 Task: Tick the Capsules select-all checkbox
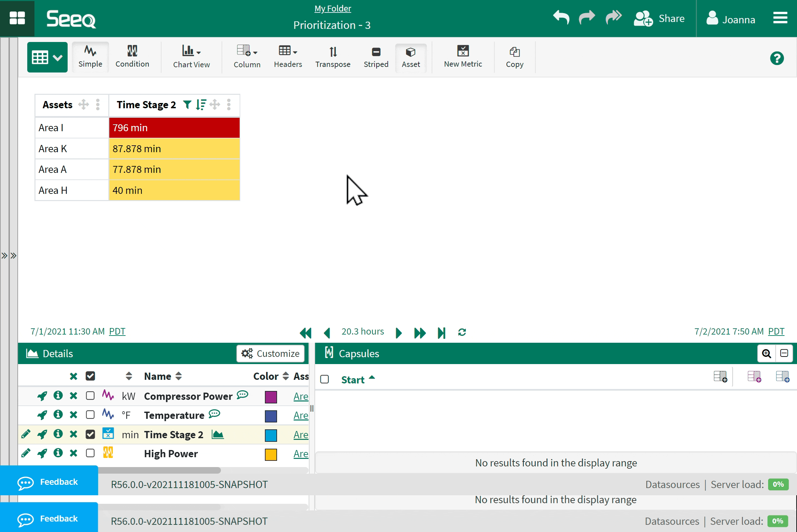coord(324,379)
